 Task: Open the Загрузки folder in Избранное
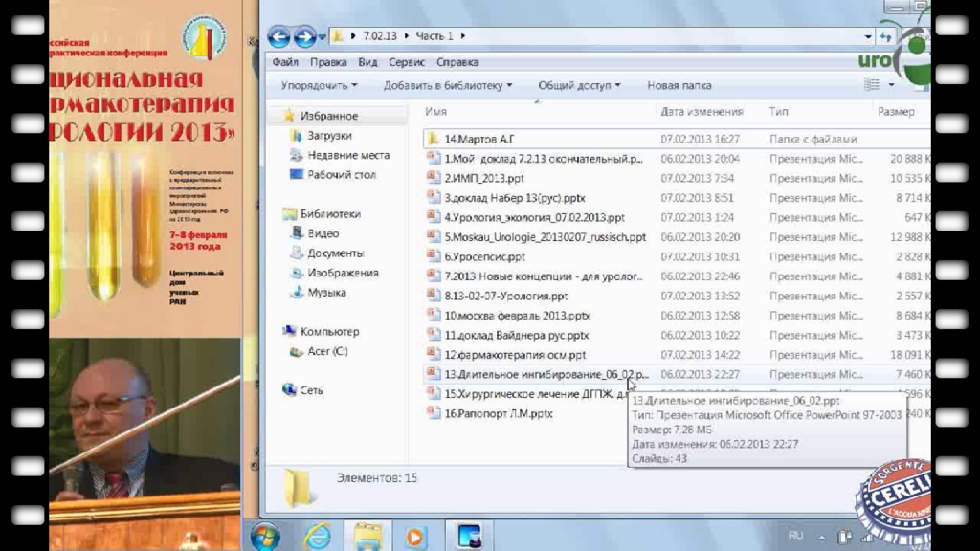329,136
